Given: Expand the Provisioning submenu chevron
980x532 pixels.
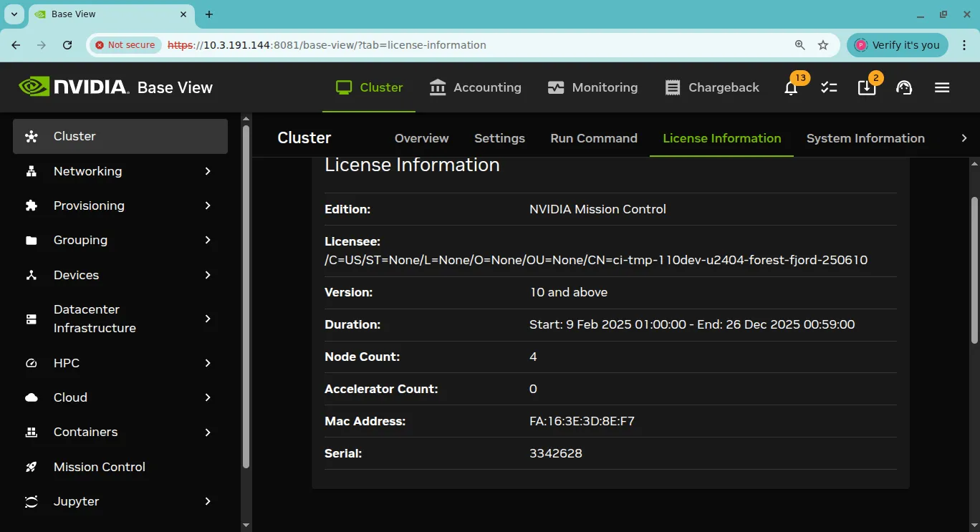Looking at the screenshot, I should pyautogui.click(x=208, y=205).
